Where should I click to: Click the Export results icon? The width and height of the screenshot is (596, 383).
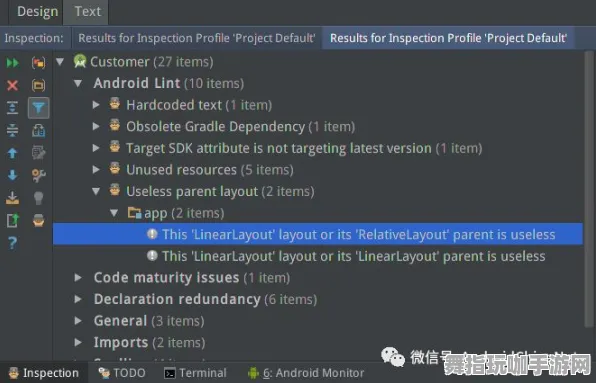(x=13, y=198)
